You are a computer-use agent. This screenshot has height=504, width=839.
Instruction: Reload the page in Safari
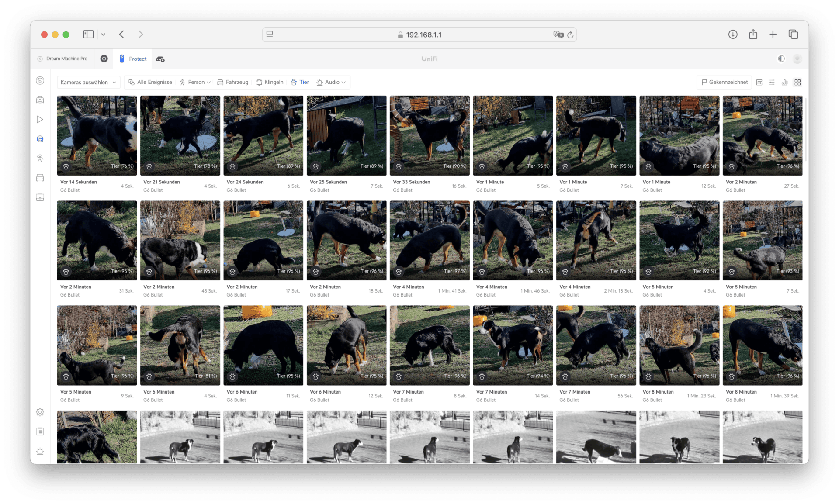[570, 35]
